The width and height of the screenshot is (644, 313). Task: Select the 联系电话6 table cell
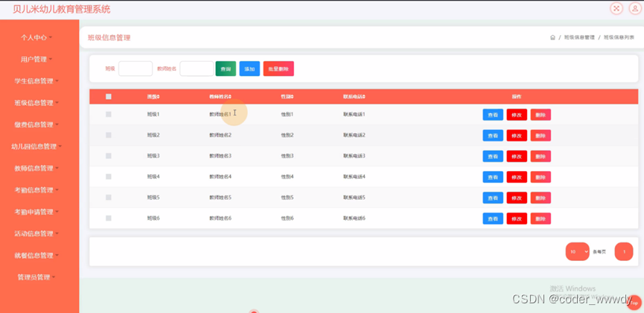point(354,219)
